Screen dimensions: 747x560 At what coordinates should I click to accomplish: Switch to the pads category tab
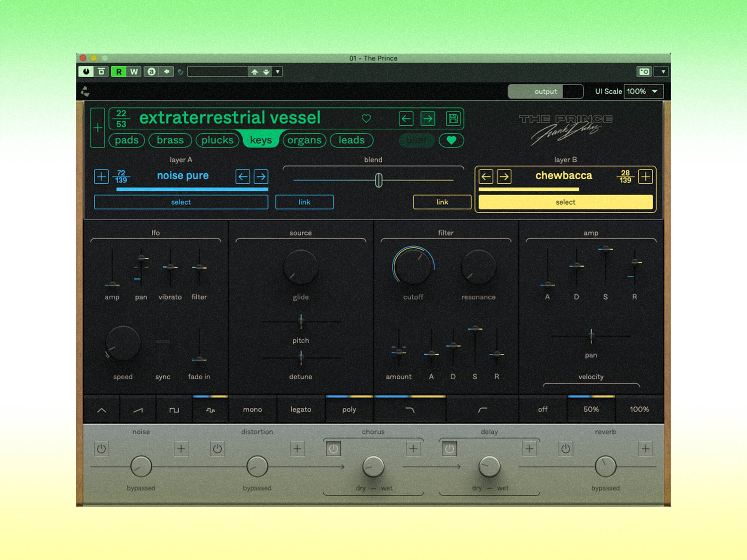click(x=127, y=140)
